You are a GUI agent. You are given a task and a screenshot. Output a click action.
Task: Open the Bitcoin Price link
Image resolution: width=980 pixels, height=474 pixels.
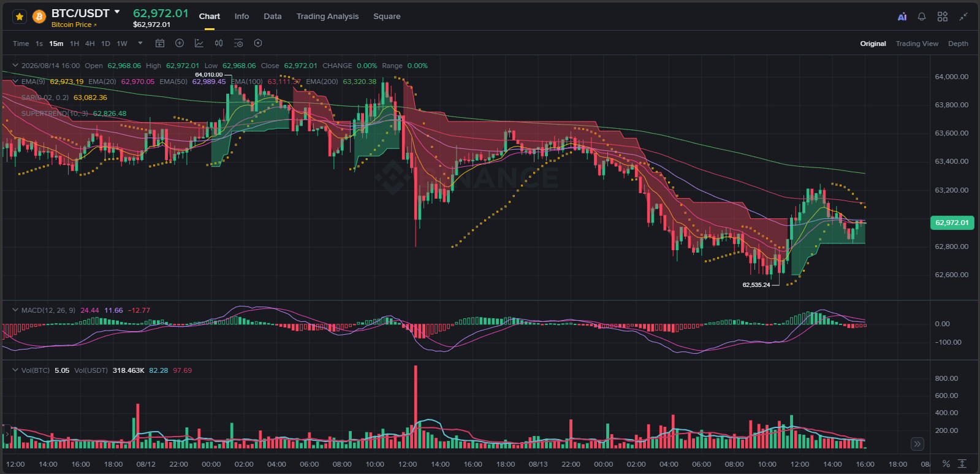click(x=74, y=25)
